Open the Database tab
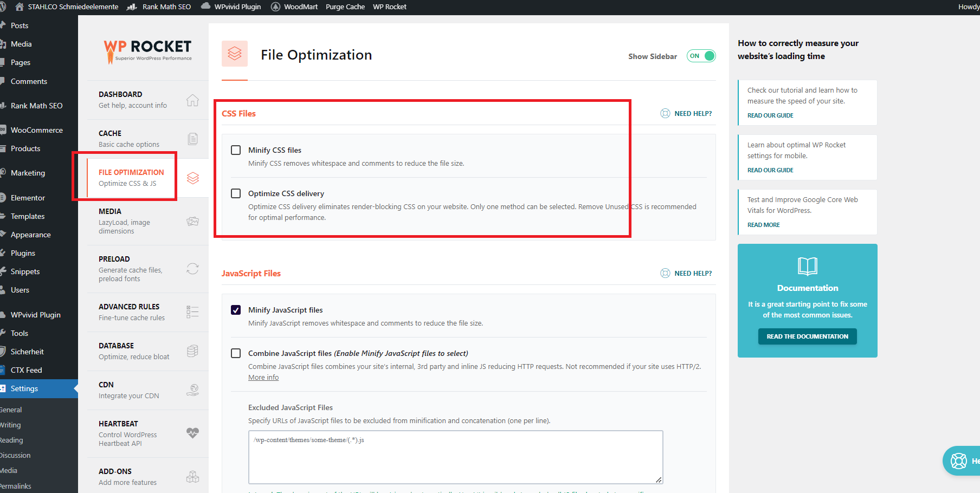The image size is (980, 493). 147,351
